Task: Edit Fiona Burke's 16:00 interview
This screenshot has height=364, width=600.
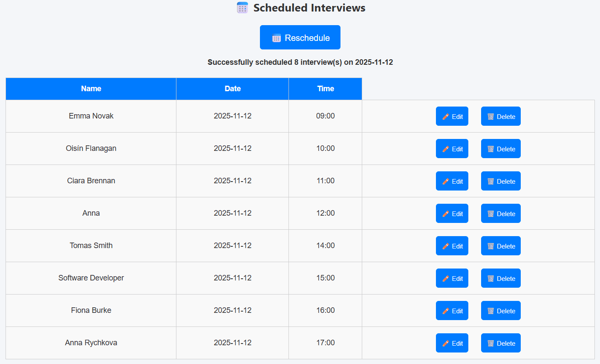Action: pos(452,311)
